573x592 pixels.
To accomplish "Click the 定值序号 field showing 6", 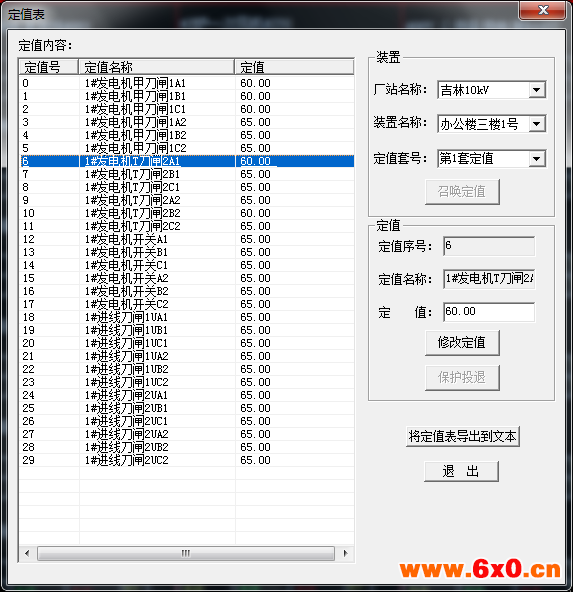I will click(x=489, y=246).
